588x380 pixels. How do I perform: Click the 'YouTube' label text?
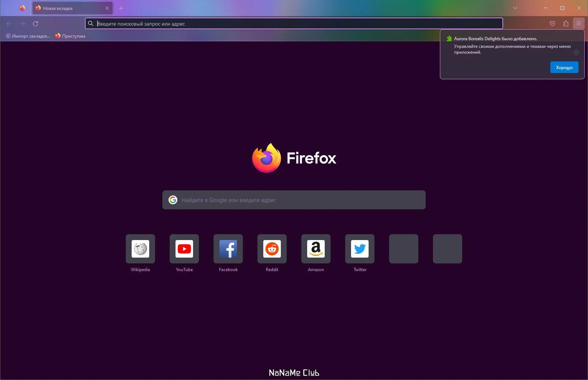(x=184, y=270)
